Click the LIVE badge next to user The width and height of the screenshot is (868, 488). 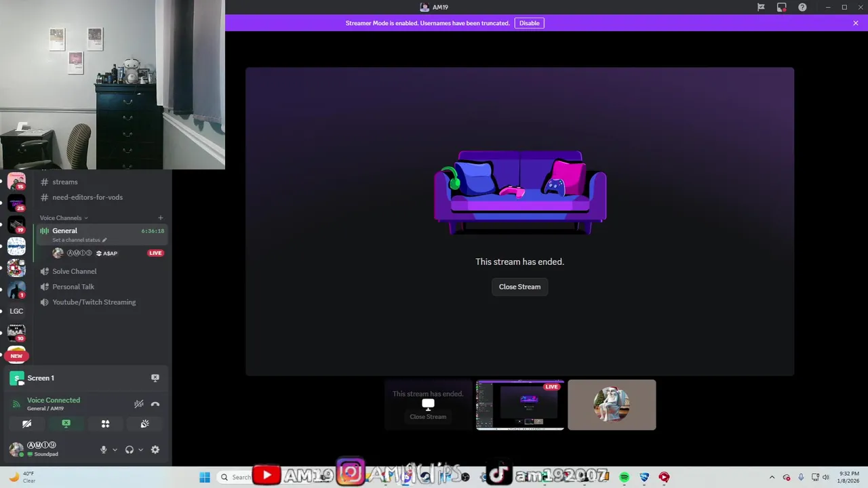pos(155,253)
